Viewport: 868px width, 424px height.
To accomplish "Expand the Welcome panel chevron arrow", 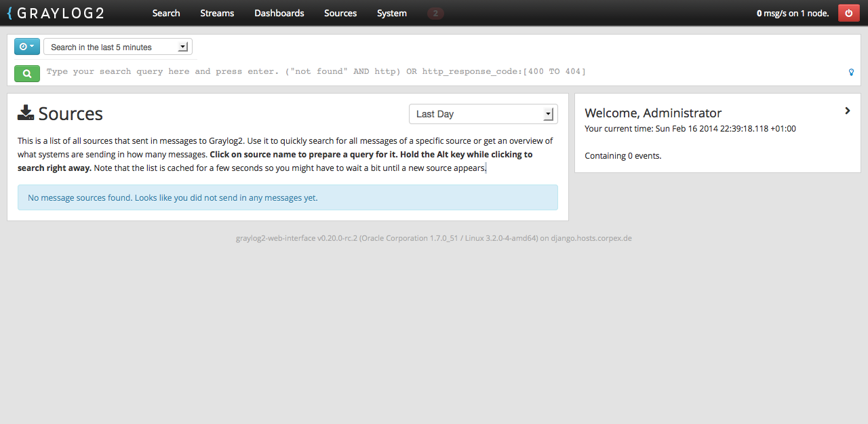I will [847, 111].
